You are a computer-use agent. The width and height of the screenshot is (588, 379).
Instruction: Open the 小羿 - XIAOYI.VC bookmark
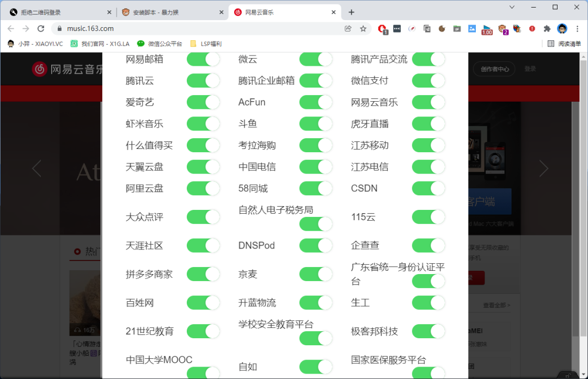coord(35,44)
